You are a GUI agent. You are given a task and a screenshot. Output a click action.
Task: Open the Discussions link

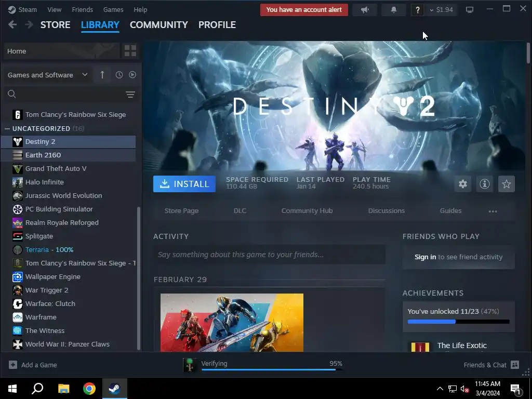[387, 211]
